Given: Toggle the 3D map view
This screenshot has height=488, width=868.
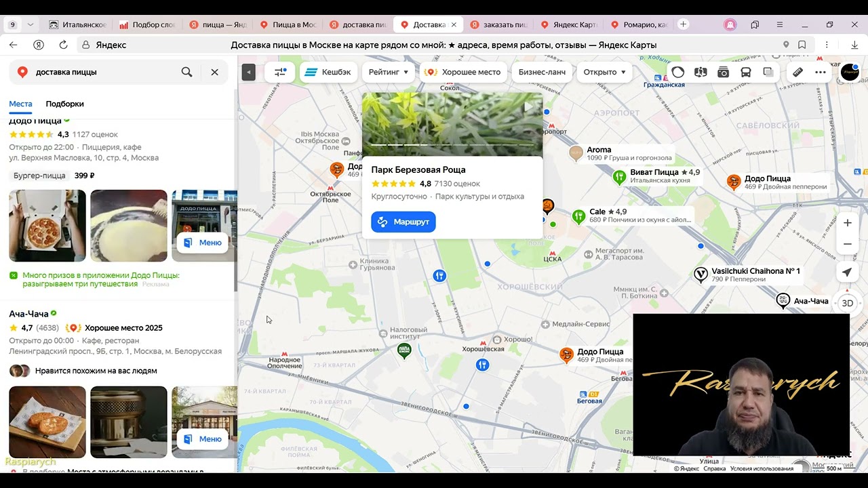Looking at the screenshot, I should click(847, 303).
